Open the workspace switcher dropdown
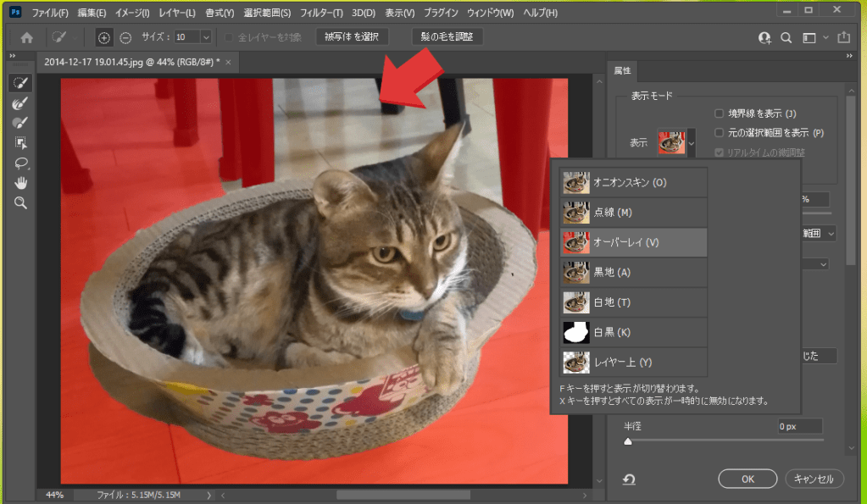This screenshot has height=504, width=867. click(813, 37)
